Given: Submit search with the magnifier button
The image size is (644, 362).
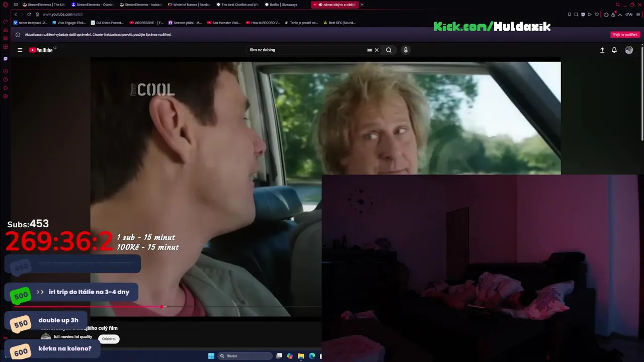Looking at the screenshot, I should coord(388,50).
